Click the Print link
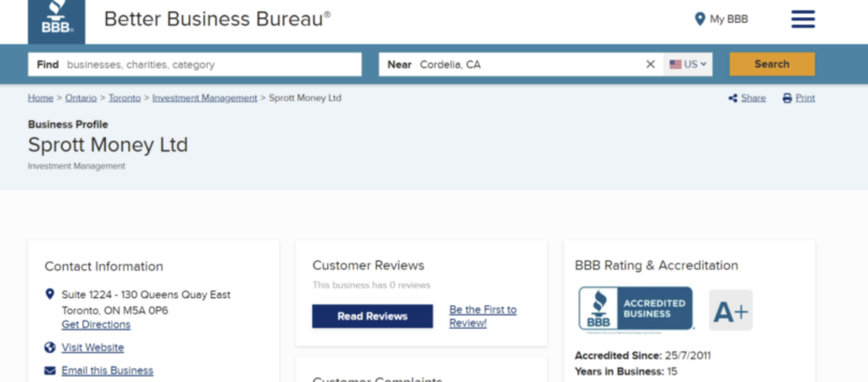The height and width of the screenshot is (382, 868). [x=805, y=98]
